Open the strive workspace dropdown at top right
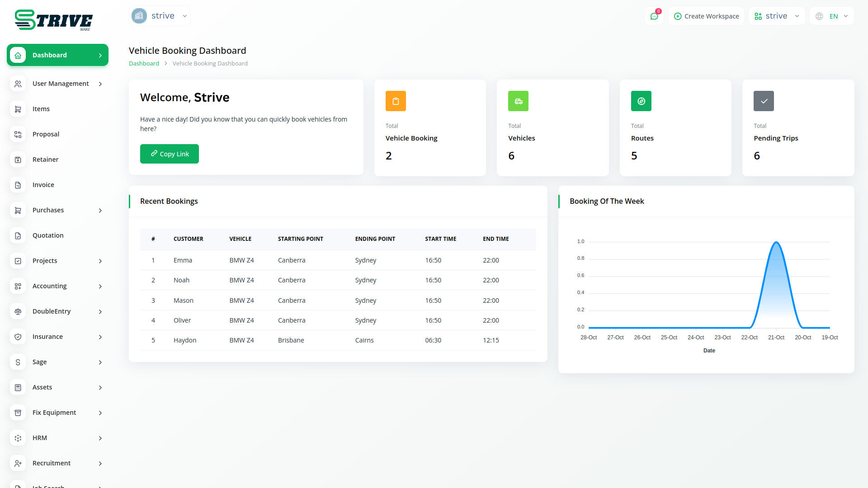 [x=777, y=16]
